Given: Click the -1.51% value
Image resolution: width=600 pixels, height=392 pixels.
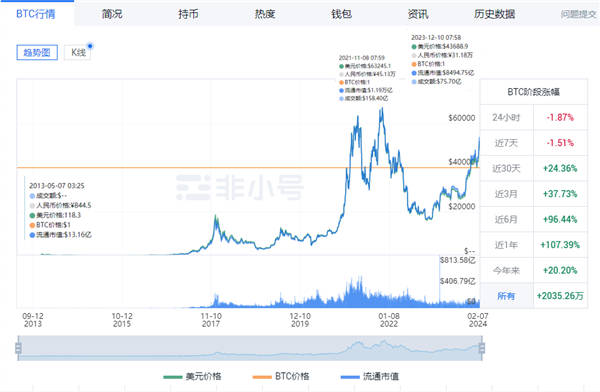Looking at the screenshot, I should tap(560, 143).
